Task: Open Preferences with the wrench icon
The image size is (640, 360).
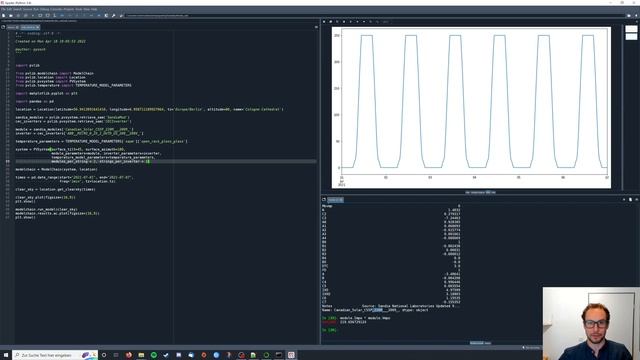Action: 113,16
